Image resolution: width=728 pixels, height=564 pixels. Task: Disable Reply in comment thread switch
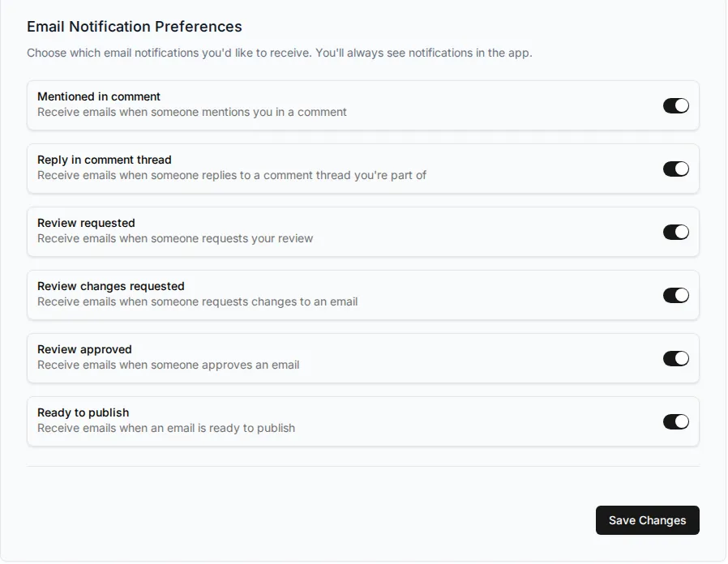(676, 169)
